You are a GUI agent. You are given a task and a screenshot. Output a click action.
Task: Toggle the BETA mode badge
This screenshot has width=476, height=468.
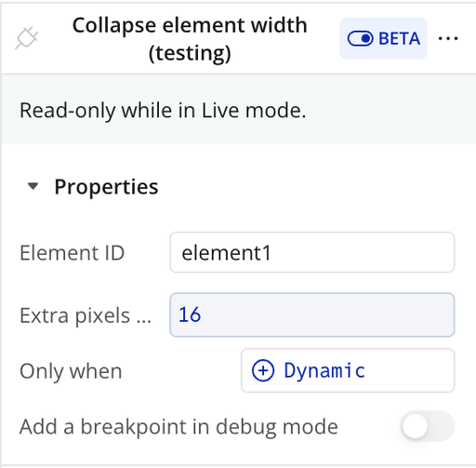pos(383,38)
